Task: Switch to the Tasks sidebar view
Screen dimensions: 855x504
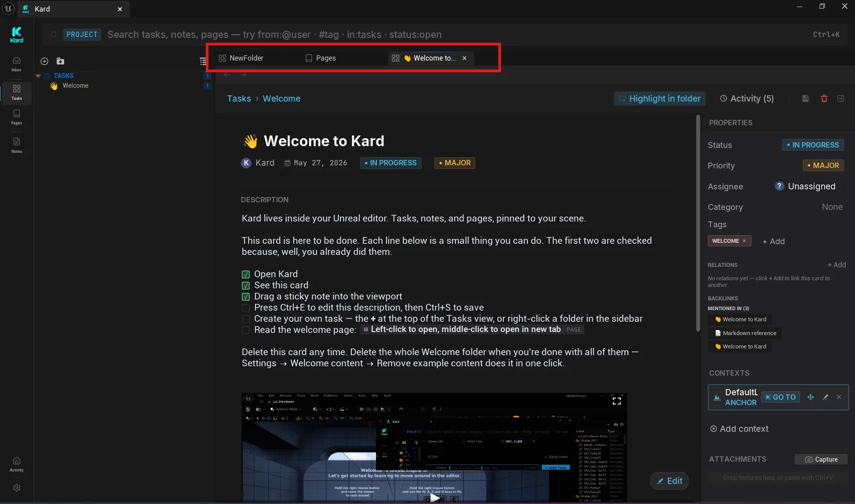Action: pos(17,93)
